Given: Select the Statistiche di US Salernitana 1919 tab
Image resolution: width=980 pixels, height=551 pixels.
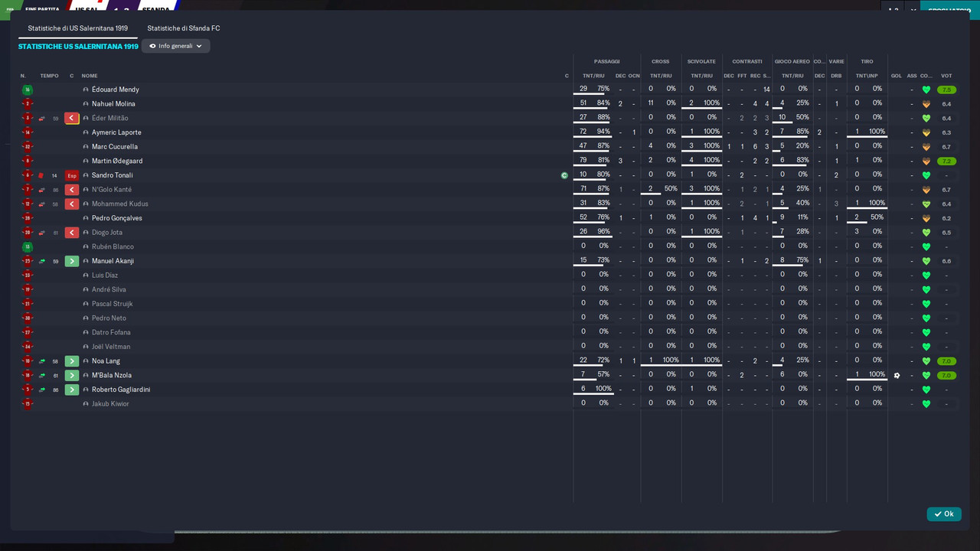Looking at the screenshot, I should [x=78, y=28].
